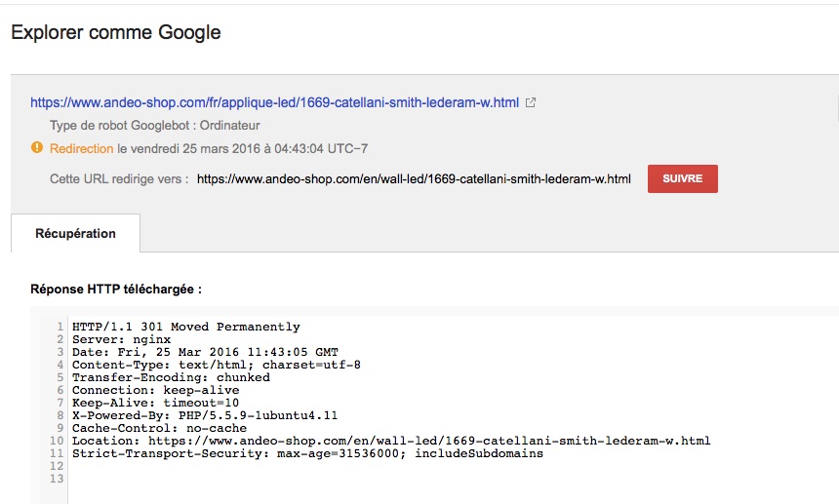Viewport: 839px width, 504px height.
Task: Click the "Réponse HTTP téléchargée" label
Action: tap(116, 290)
